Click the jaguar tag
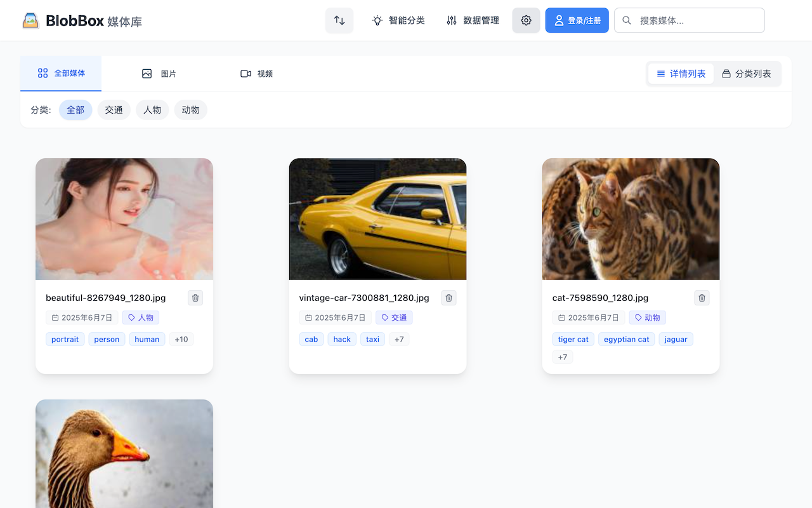 pyautogui.click(x=676, y=339)
